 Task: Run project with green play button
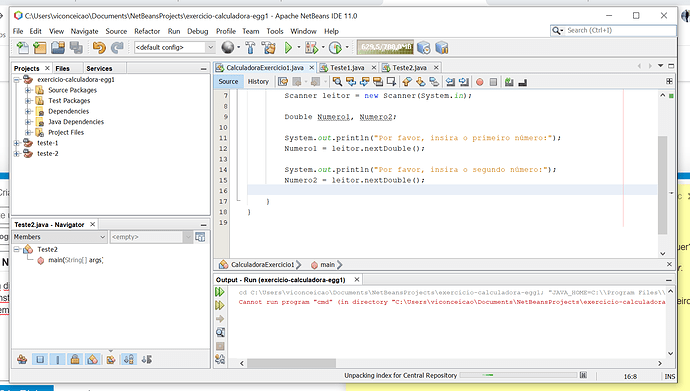(x=288, y=48)
